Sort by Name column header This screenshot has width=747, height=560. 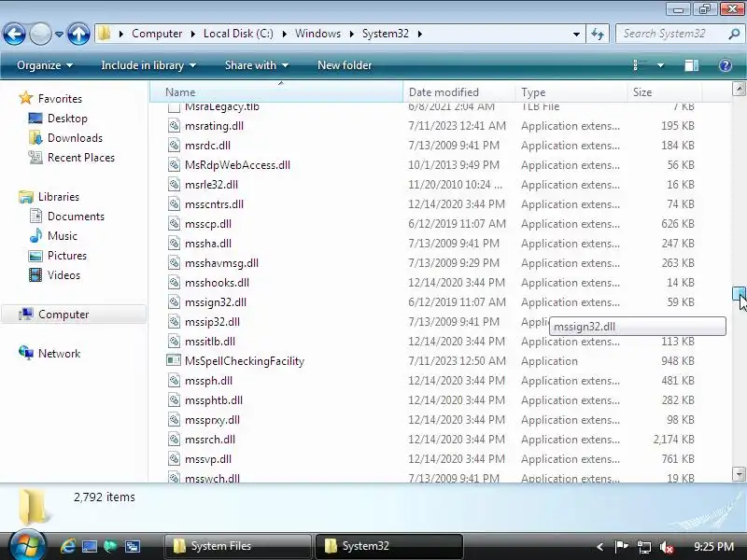[276, 91]
